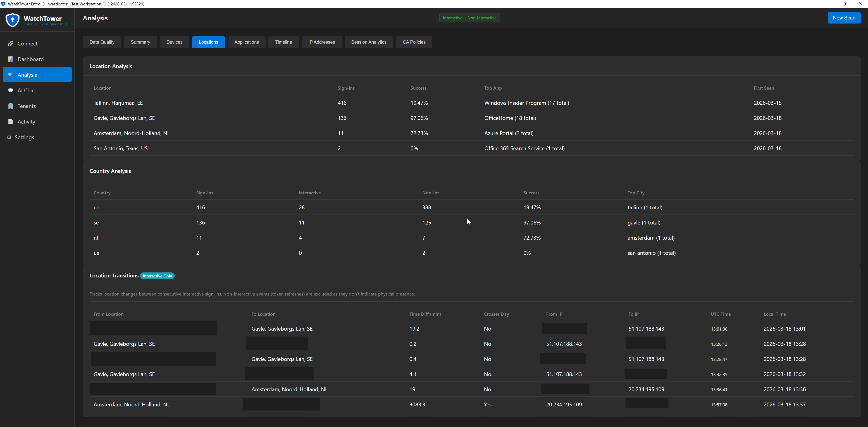The width and height of the screenshot is (868, 427).
Task: Switch to the Data Quality tab
Action: 102,42
